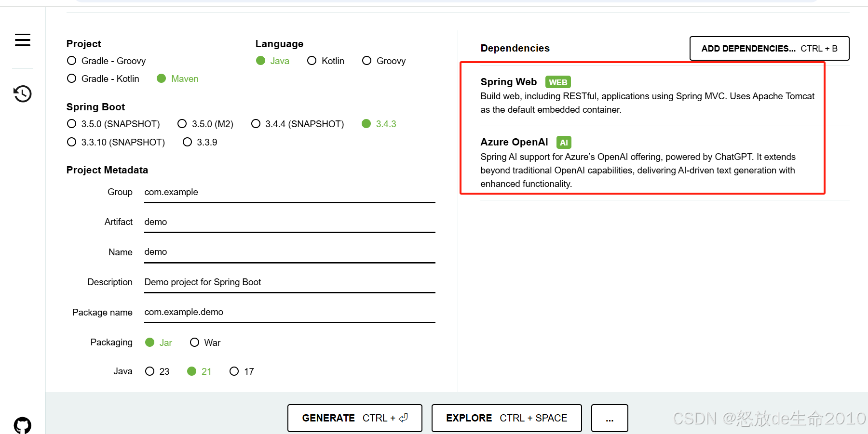Screen dimensions: 868x434
Task: Click the Add Dependencies button
Action: 769,49
